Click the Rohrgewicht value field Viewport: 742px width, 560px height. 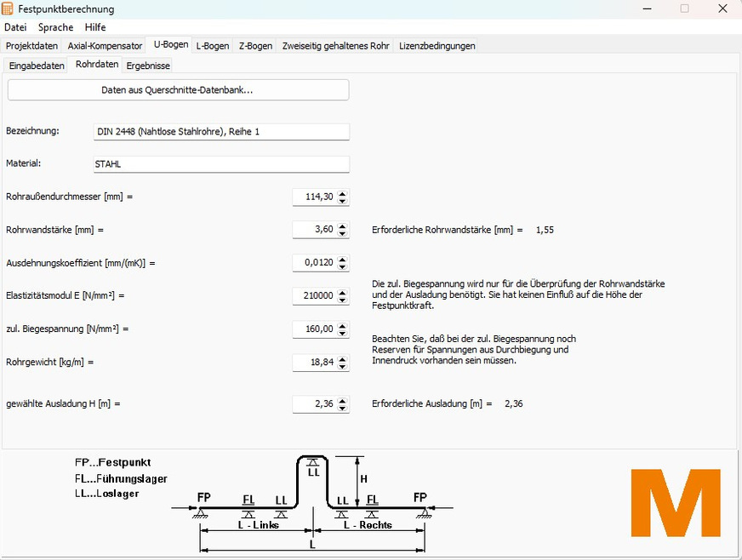[314, 363]
